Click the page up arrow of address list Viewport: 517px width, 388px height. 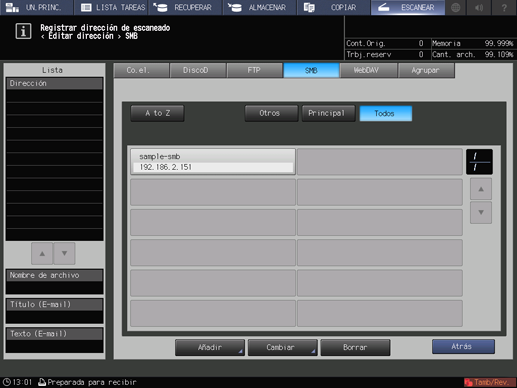pyautogui.click(x=481, y=189)
